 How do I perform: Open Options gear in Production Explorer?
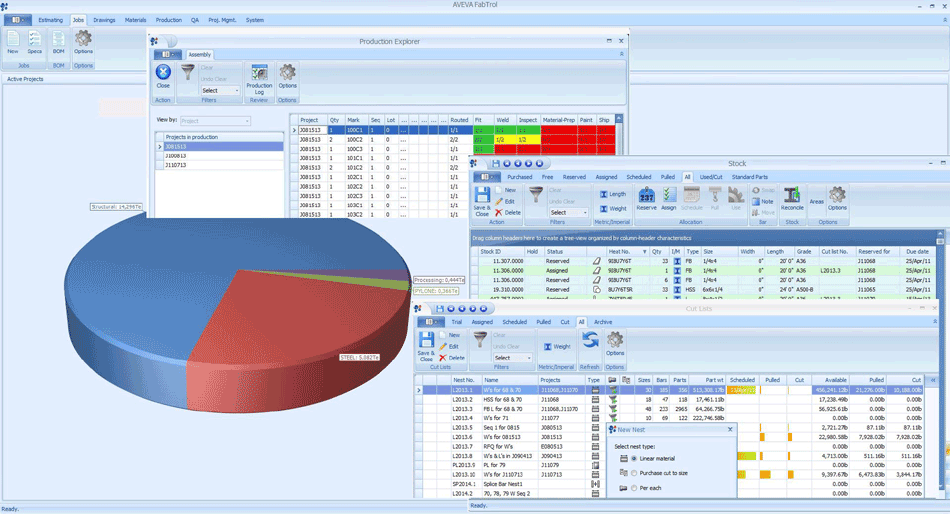[287, 76]
